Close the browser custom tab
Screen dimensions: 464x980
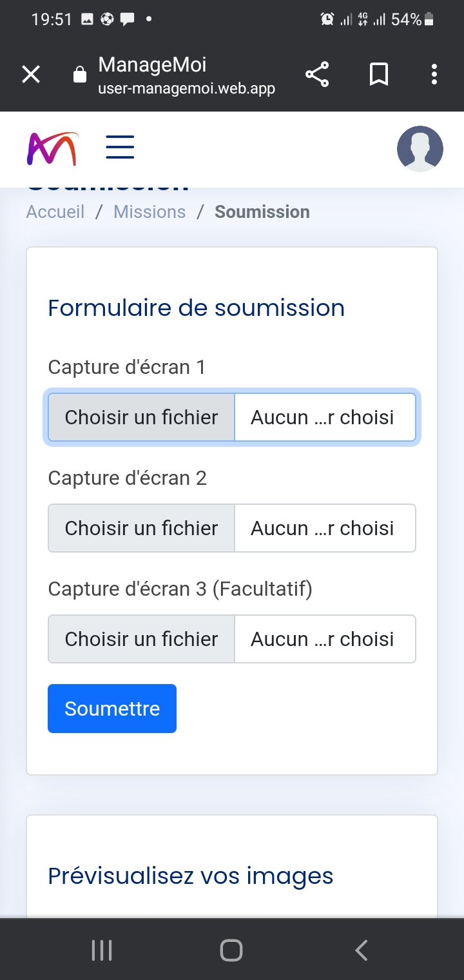[31, 75]
